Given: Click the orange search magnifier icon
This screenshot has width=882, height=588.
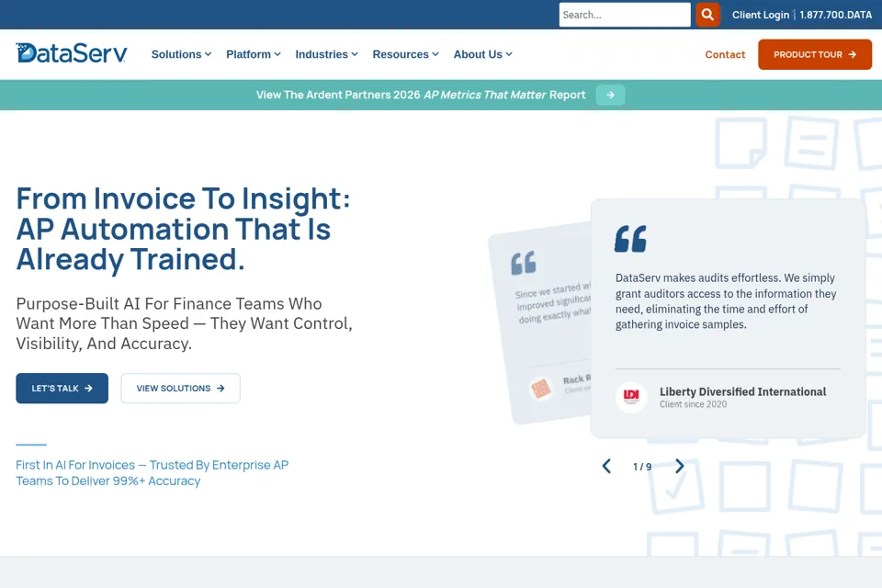Looking at the screenshot, I should click(x=707, y=15).
